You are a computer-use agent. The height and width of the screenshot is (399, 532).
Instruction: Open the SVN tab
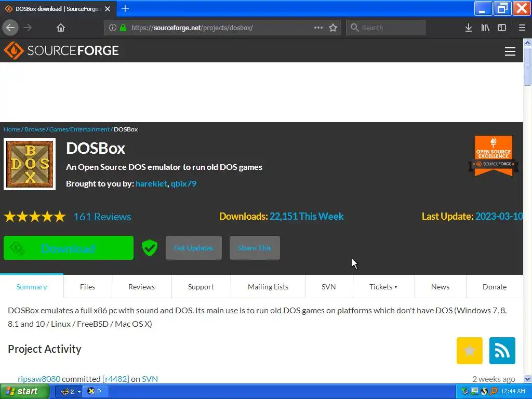[x=329, y=287]
